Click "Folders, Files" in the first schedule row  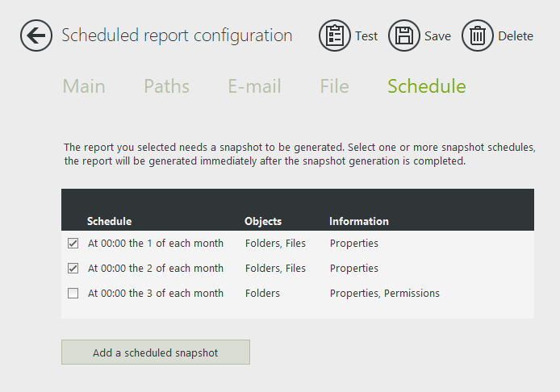click(275, 244)
